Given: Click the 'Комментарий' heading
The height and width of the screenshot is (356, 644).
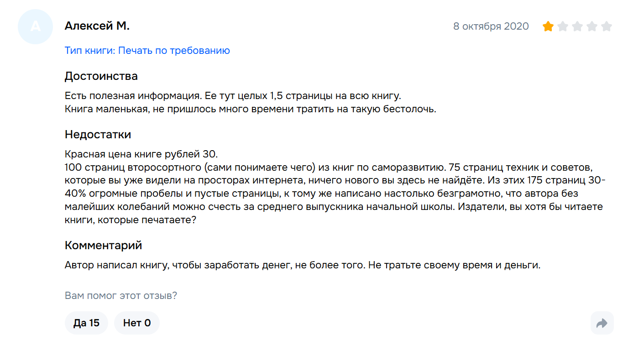Looking at the screenshot, I should tap(104, 245).
